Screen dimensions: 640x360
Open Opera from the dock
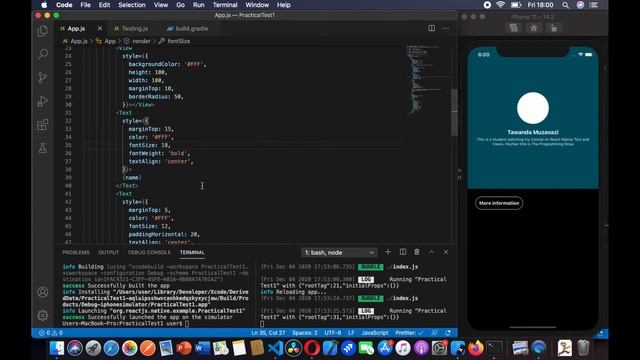click(x=312, y=348)
